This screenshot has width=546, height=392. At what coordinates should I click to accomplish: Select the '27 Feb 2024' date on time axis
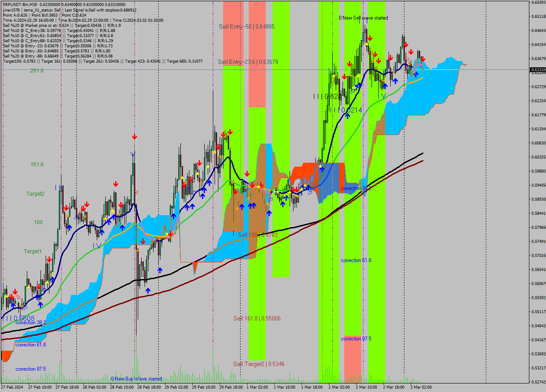[x=13, y=387]
